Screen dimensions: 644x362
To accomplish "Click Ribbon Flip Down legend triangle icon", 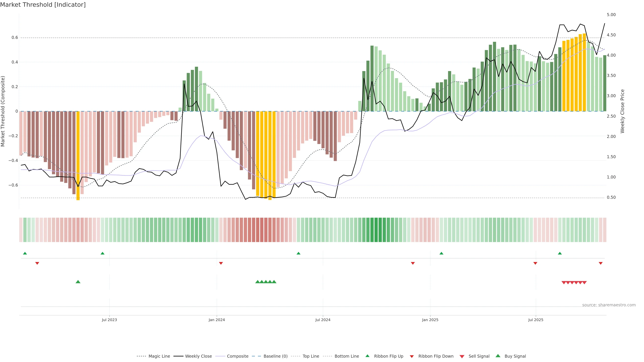I will (412, 356).
